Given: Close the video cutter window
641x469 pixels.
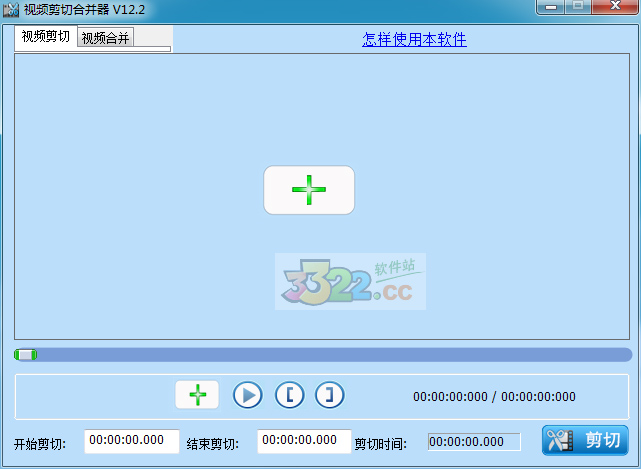Looking at the screenshot, I should point(615,6).
